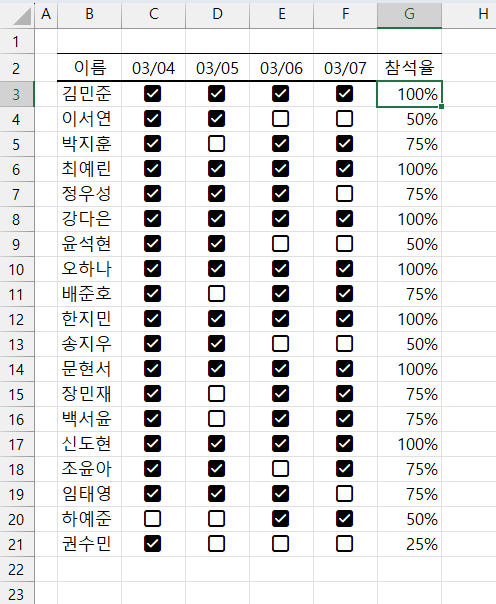Uncheck 강다은's 03/05 attendance checkbox
Screen dimensions: 496x604
[x=216, y=219]
